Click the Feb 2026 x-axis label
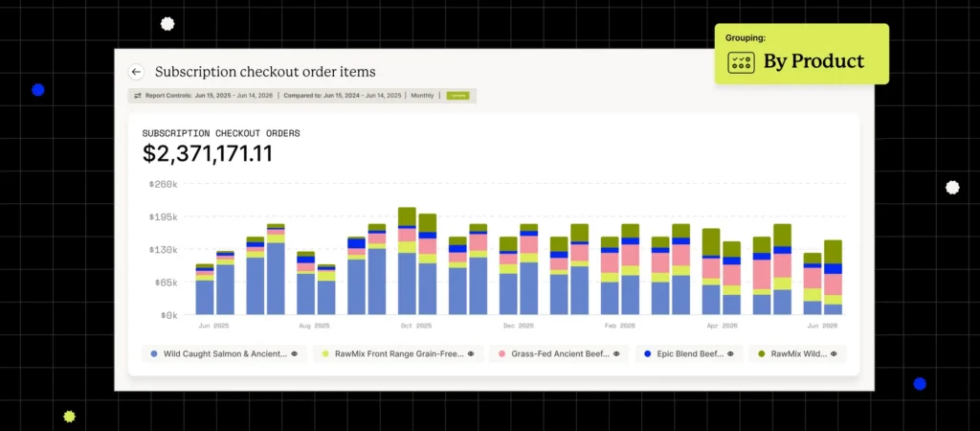This screenshot has height=431, width=980. pyautogui.click(x=619, y=326)
